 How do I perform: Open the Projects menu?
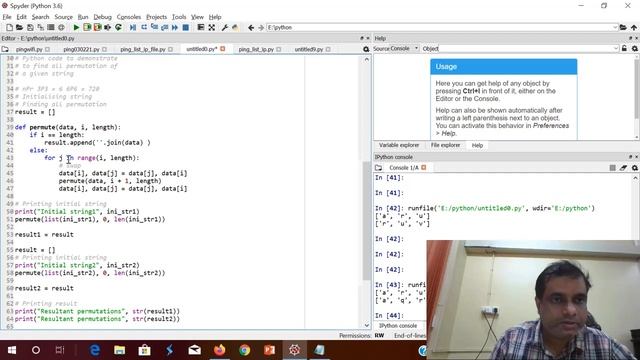(x=156, y=17)
